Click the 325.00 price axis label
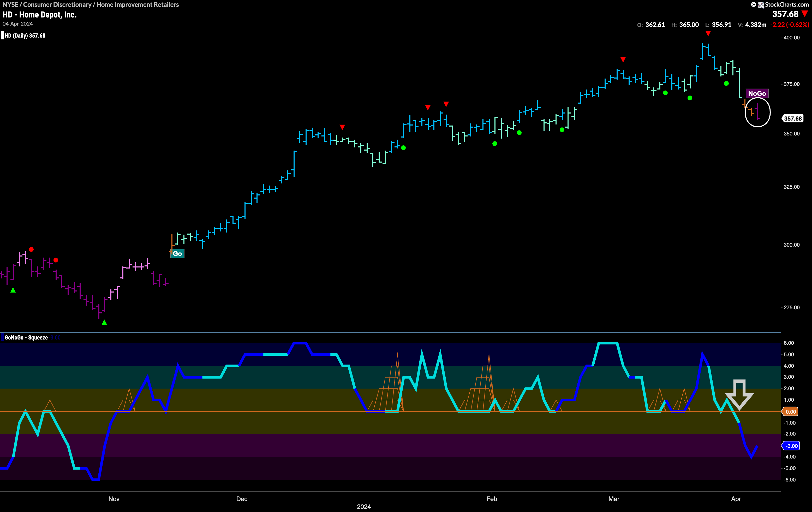 point(791,187)
